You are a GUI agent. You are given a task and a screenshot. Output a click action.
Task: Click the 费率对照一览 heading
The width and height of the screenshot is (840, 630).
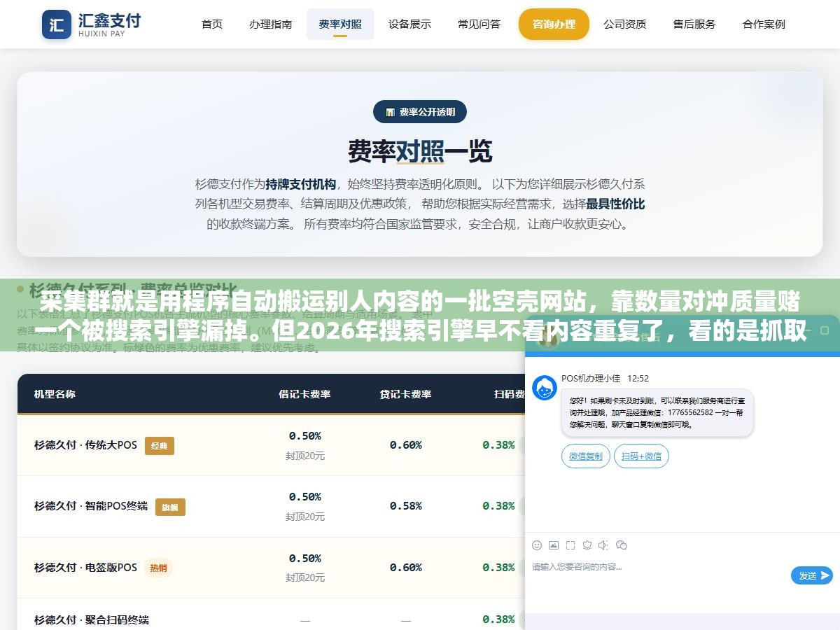click(x=420, y=151)
